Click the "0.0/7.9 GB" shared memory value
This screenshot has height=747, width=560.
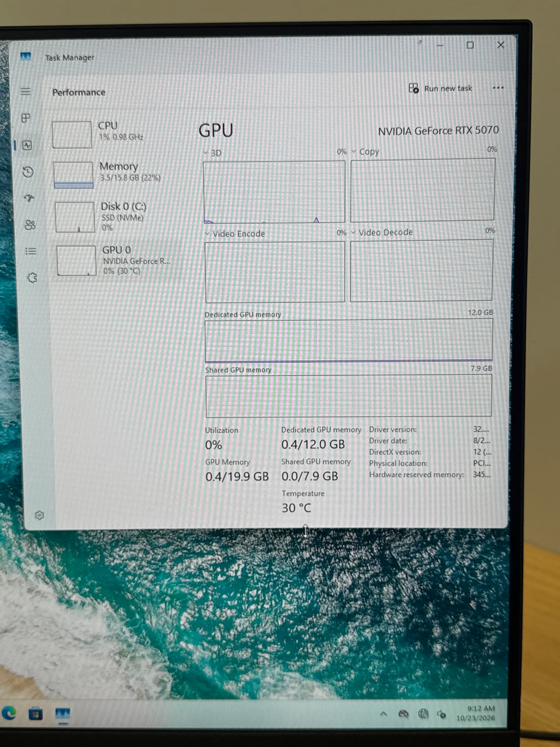[x=310, y=476]
